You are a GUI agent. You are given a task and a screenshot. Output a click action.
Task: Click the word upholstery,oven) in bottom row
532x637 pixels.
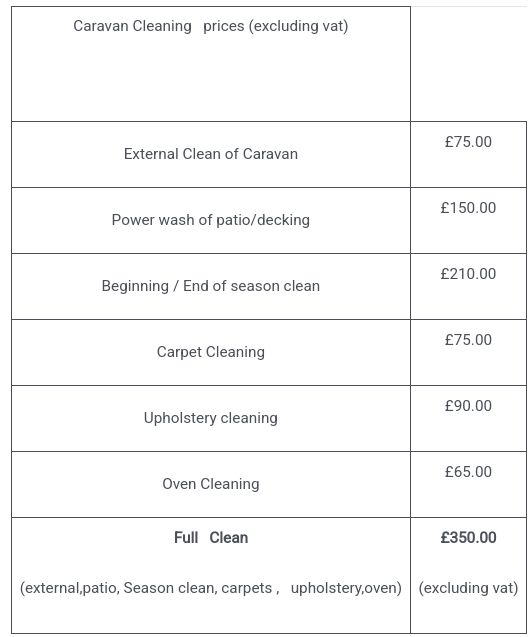(346, 588)
